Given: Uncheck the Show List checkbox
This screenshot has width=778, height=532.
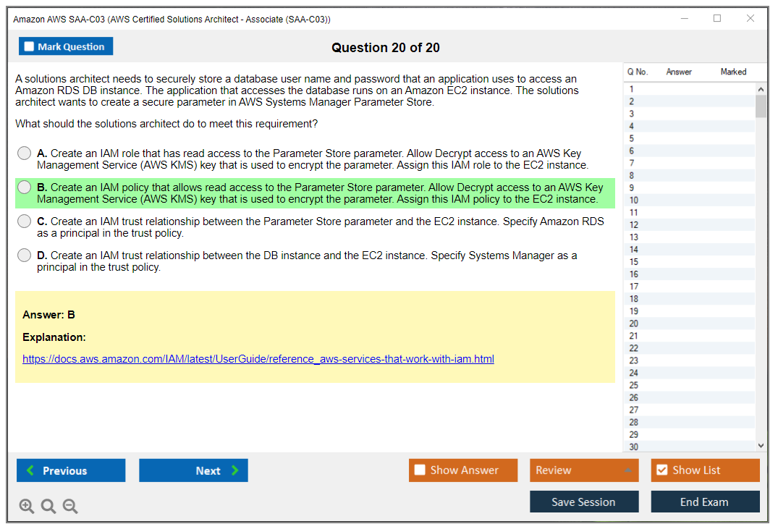Looking at the screenshot, I should tap(661, 470).
